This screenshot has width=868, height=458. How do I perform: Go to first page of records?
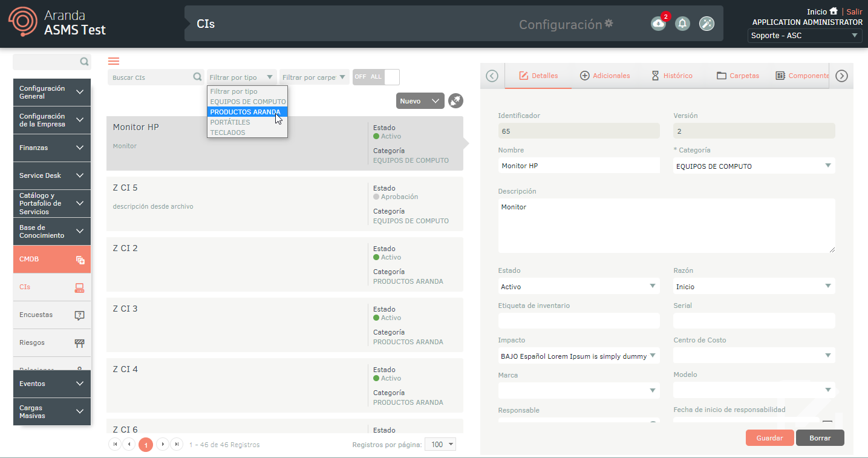pos(114,444)
